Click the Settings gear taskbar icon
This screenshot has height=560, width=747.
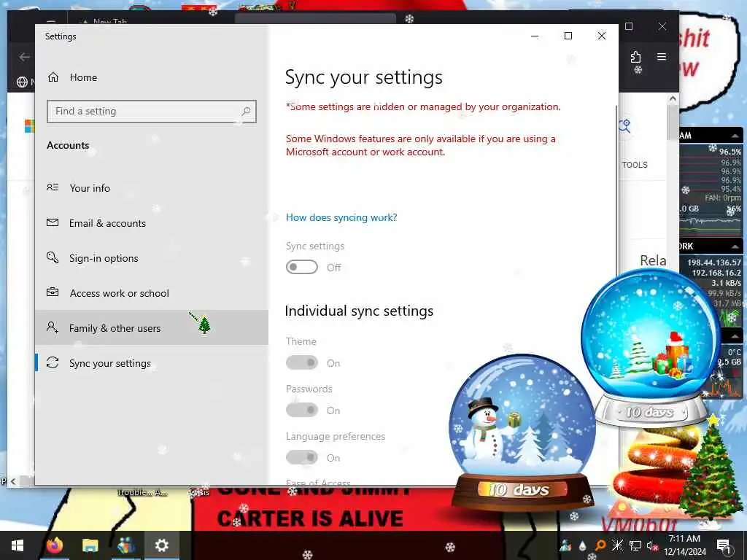162,545
